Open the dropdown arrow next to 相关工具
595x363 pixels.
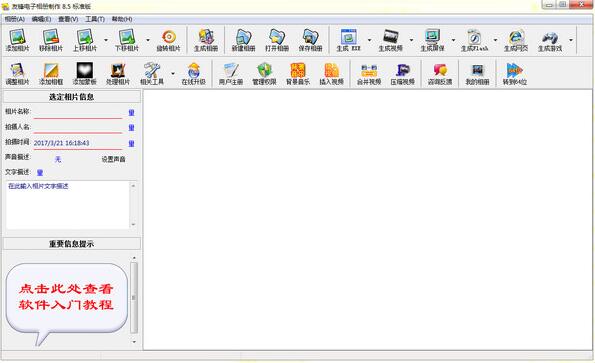[x=173, y=73]
